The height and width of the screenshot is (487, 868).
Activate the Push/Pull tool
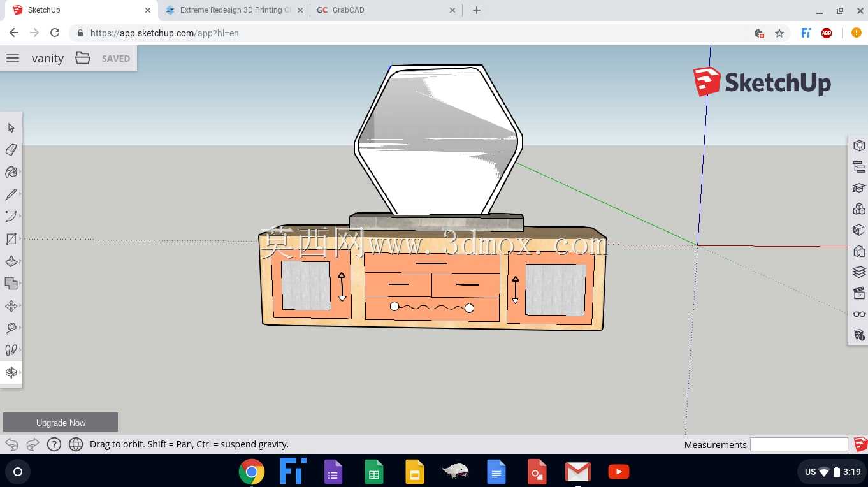[11, 261]
